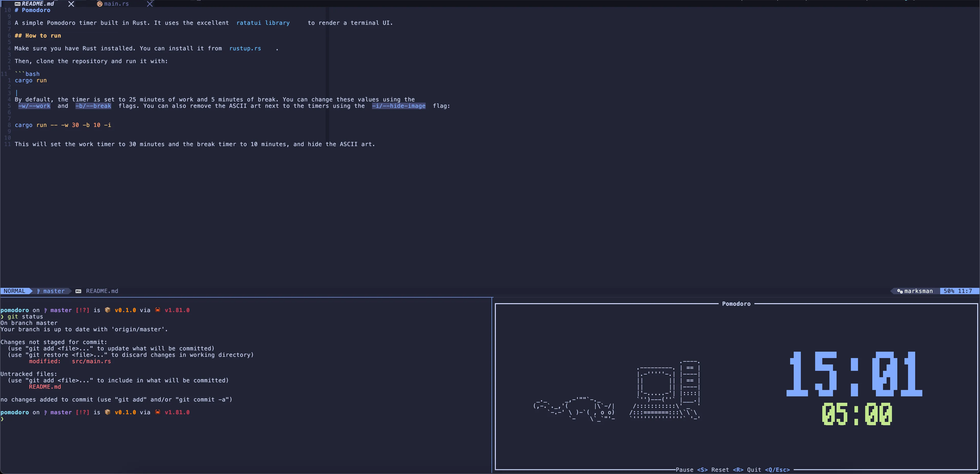Click the master branch segment in the statusline
980x474 pixels.
pyautogui.click(x=51, y=291)
